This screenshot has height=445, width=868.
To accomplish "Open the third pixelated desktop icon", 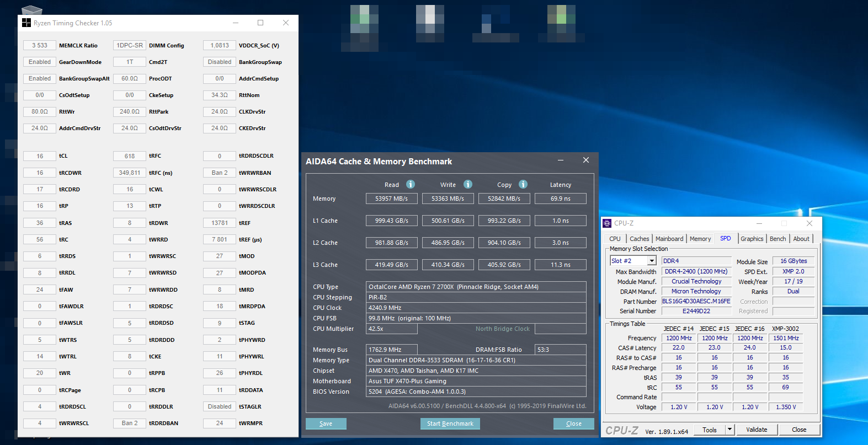I will [496, 23].
